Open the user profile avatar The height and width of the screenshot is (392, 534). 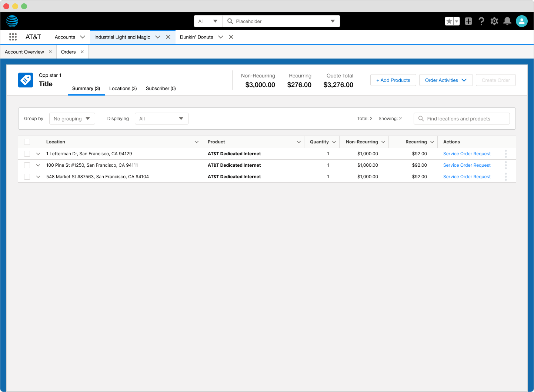[x=522, y=21]
